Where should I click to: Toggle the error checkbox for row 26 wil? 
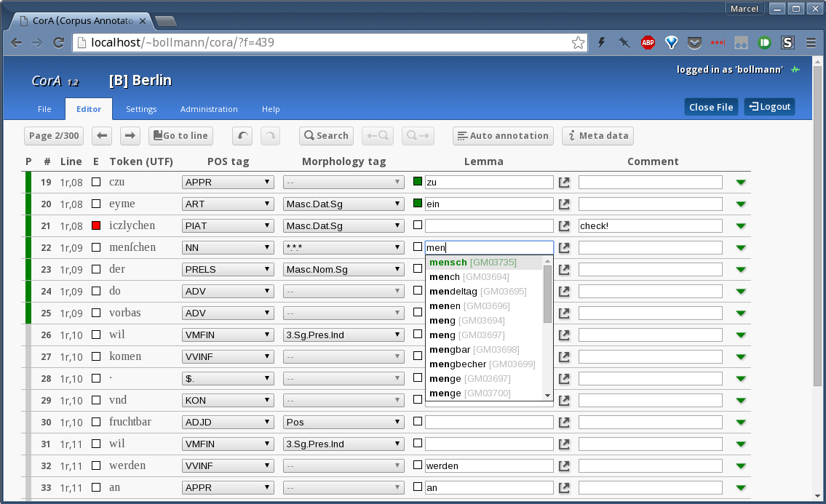tap(96, 335)
